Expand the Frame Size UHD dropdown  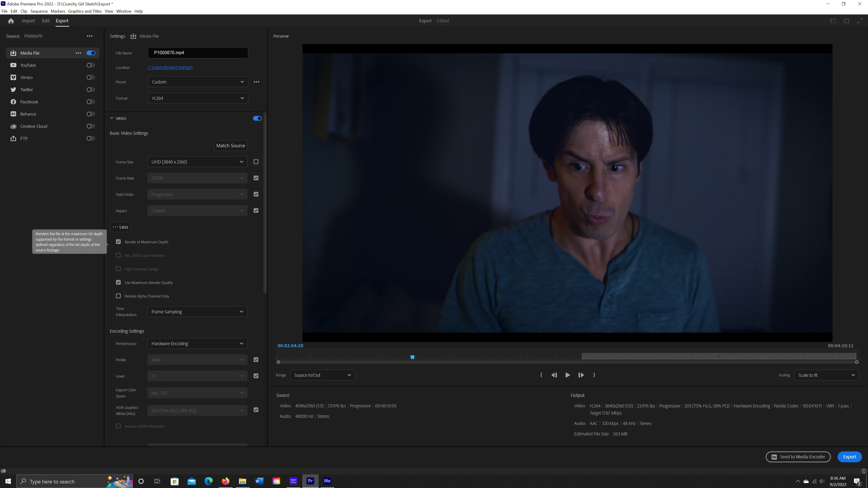point(197,162)
